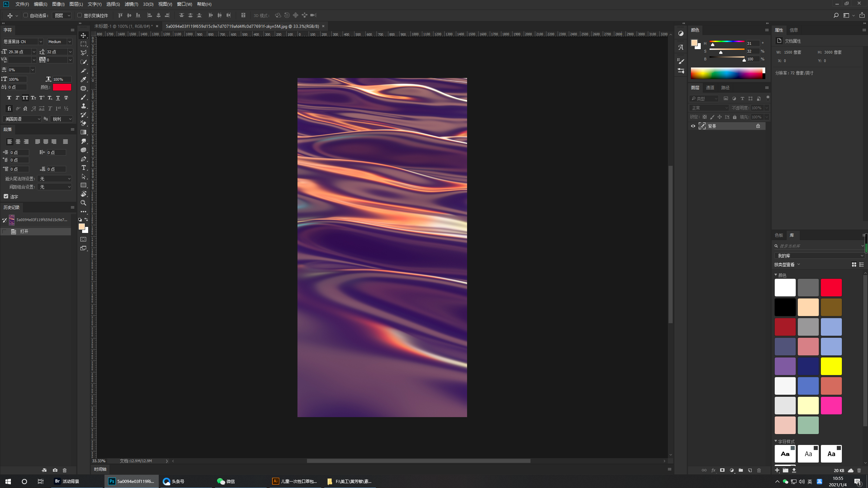The height and width of the screenshot is (488, 868).
Task: Open the font size 29.38 点 dropdown
Action: coord(34,52)
